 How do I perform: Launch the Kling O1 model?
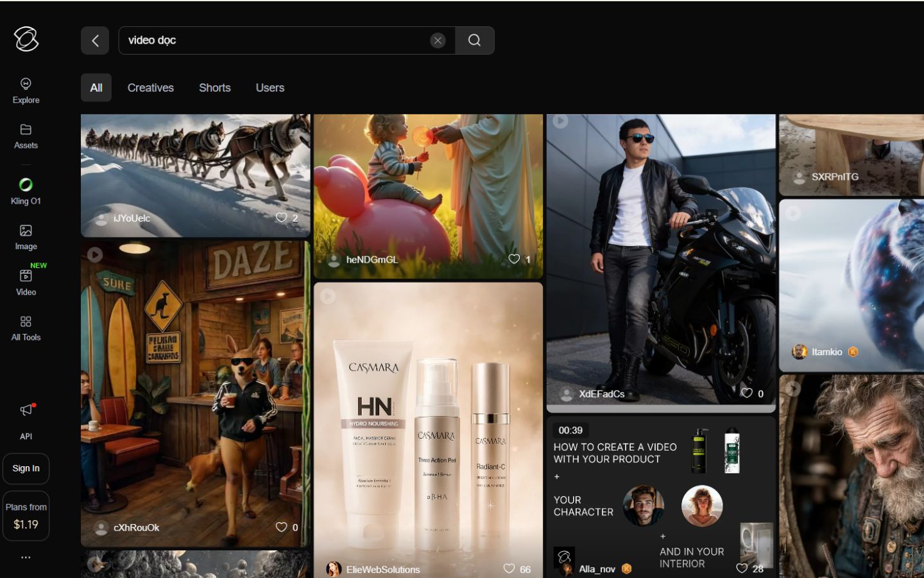(x=26, y=191)
